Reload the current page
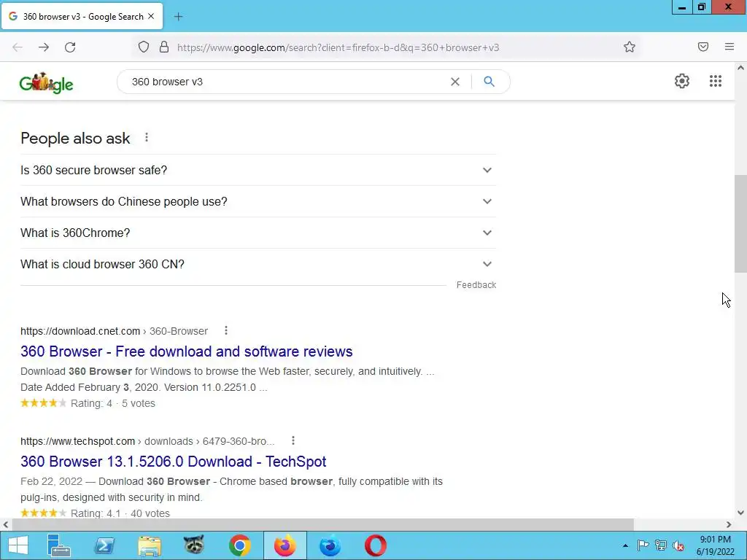The width and height of the screenshot is (747, 560). coord(70,47)
